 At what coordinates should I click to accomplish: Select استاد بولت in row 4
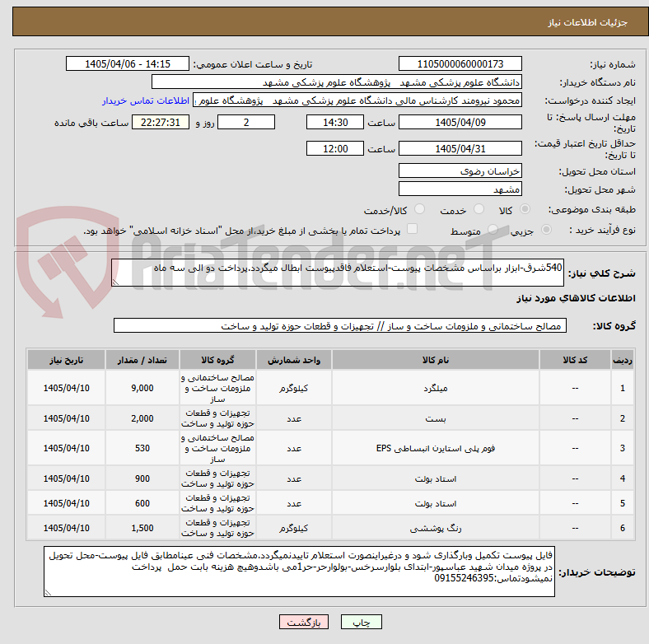point(436,478)
